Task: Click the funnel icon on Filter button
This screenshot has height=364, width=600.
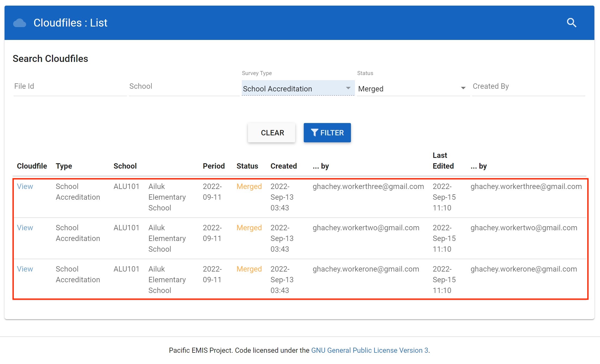Action: pyautogui.click(x=314, y=133)
